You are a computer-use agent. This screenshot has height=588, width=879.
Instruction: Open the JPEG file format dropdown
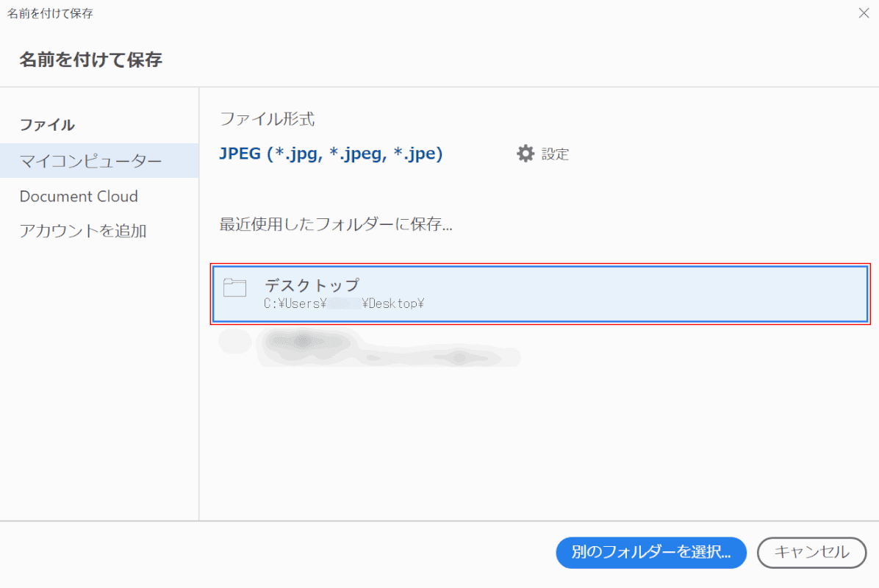[331, 154]
